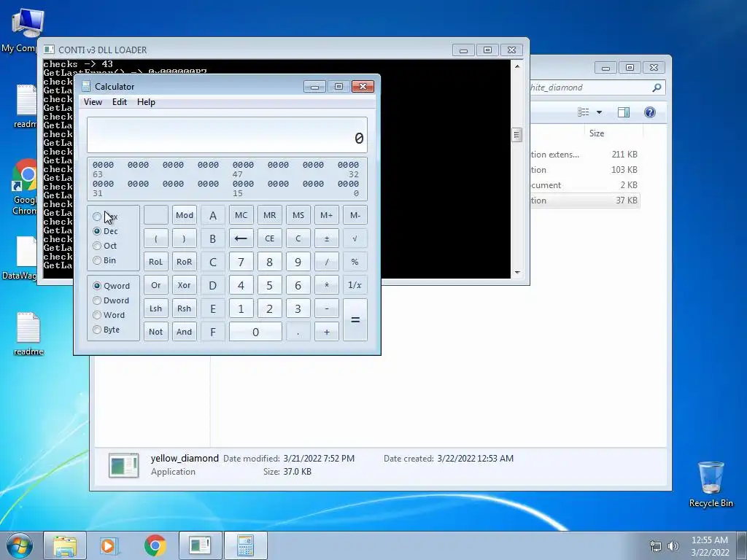The image size is (747, 560).
Task: Toggle the preview pane icon in Explorer
Action: click(x=624, y=112)
